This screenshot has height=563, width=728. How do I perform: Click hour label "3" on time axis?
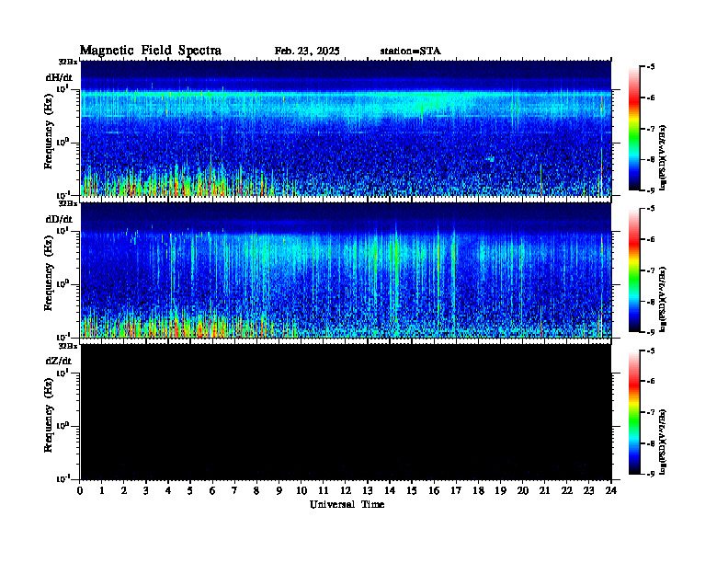pyautogui.click(x=146, y=490)
